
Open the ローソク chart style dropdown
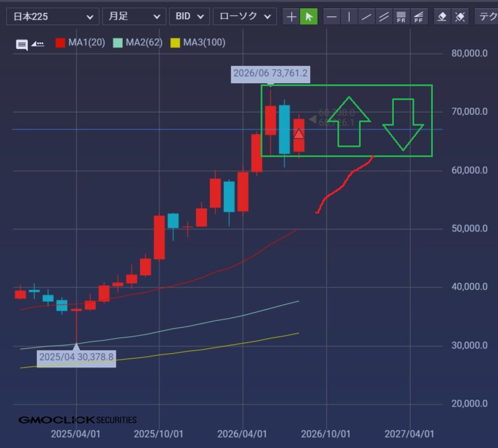[244, 16]
